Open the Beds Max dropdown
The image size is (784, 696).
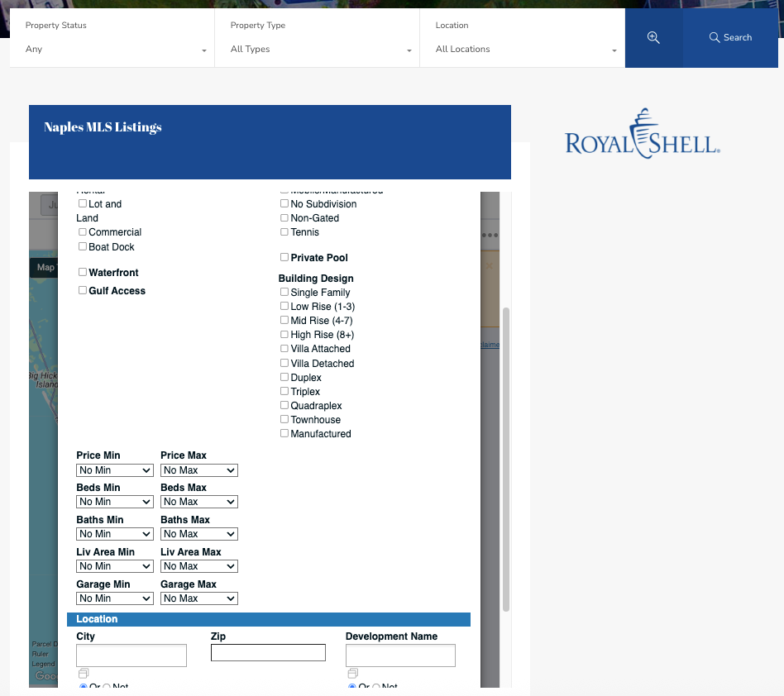199,502
